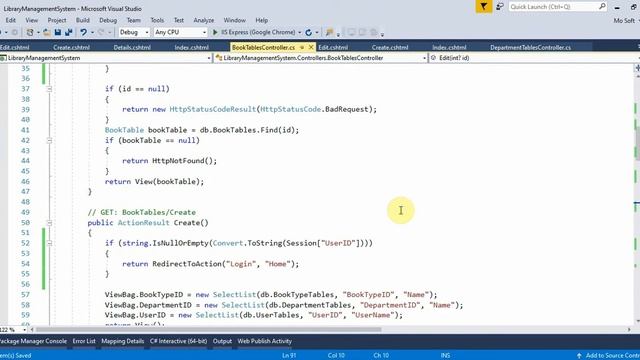
Task: Open the Window menu
Action: (x=234, y=20)
